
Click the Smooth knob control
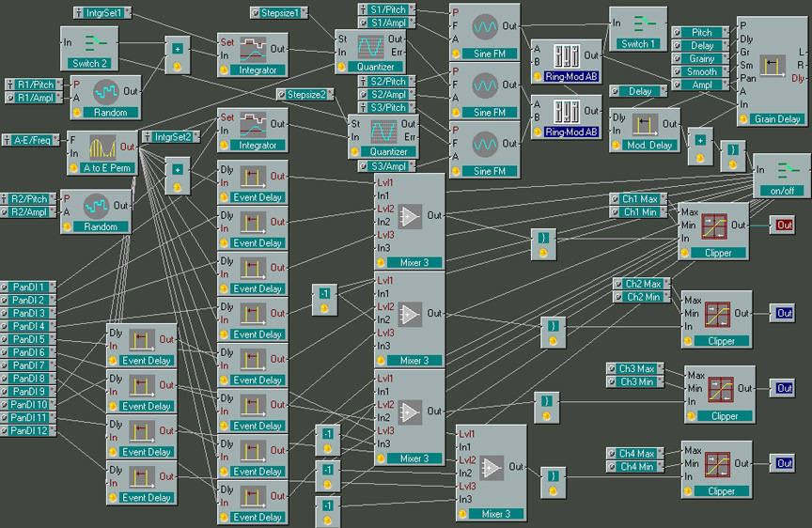point(702,71)
